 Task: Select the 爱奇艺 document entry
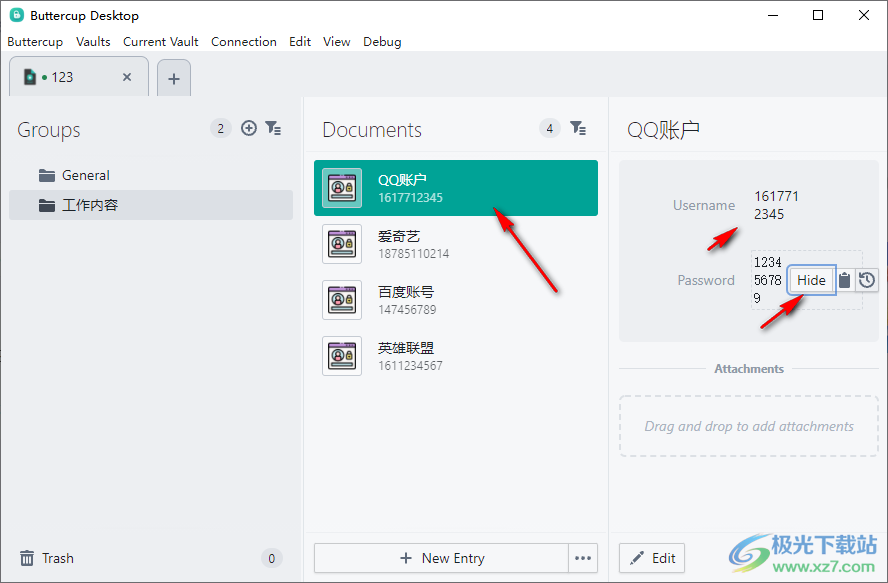(456, 244)
